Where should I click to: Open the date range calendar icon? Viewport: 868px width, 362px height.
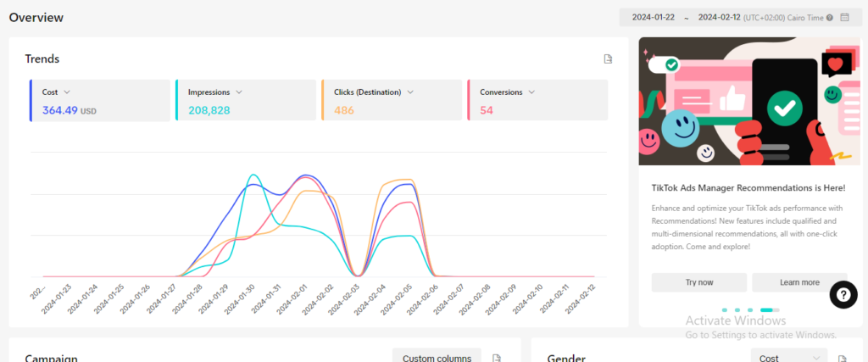844,17
